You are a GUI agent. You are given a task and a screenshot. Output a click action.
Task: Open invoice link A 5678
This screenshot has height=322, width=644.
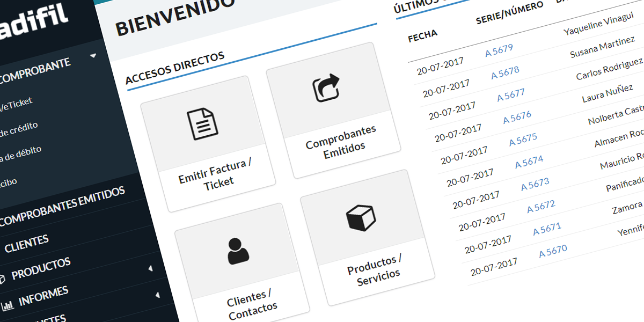point(505,72)
